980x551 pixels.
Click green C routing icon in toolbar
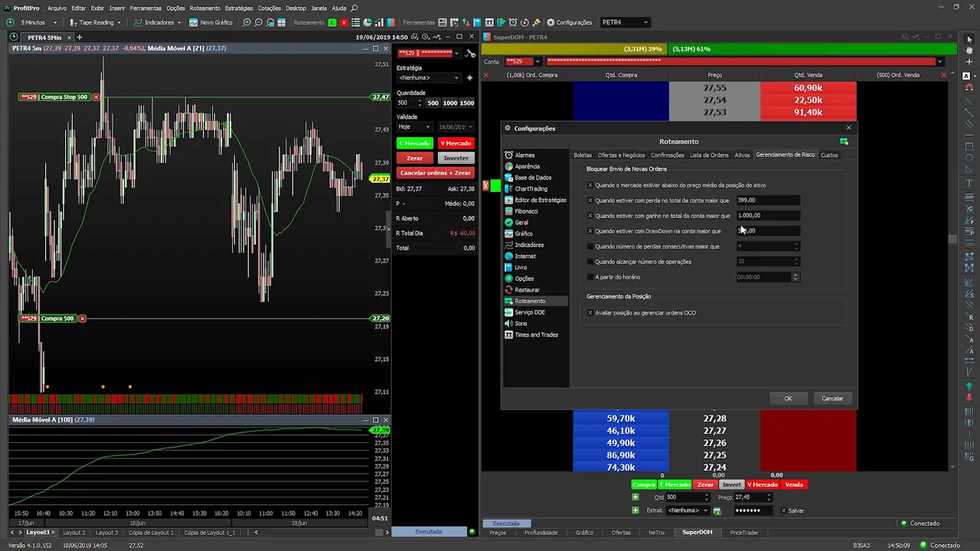[x=332, y=22]
